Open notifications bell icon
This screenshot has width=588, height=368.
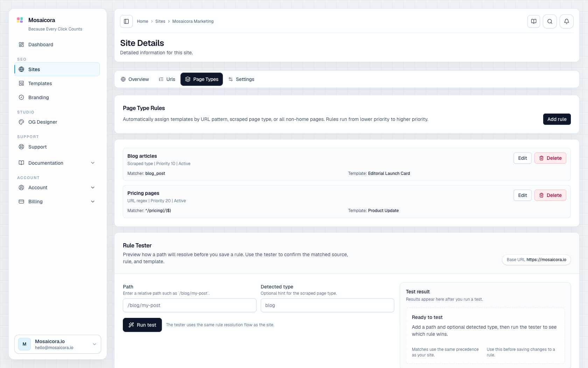click(x=567, y=21)
